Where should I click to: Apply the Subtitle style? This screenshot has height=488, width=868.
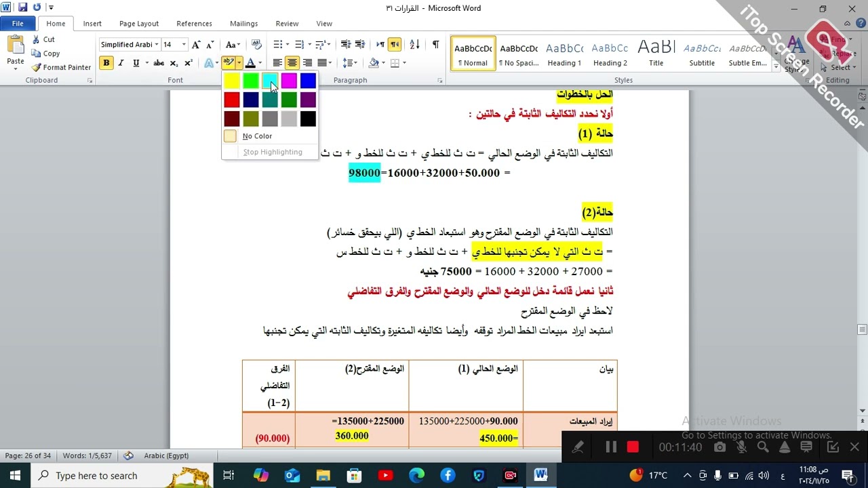tap(702, 54)
